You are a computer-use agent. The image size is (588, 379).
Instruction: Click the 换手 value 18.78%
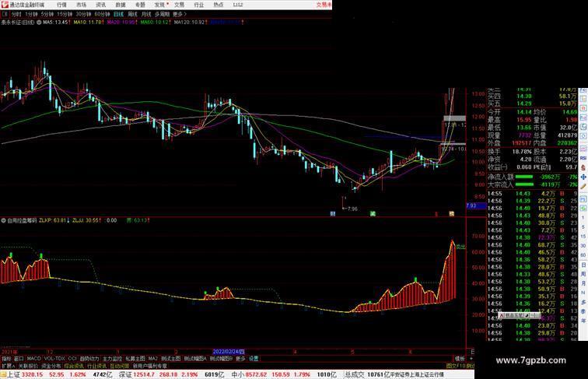522,152
